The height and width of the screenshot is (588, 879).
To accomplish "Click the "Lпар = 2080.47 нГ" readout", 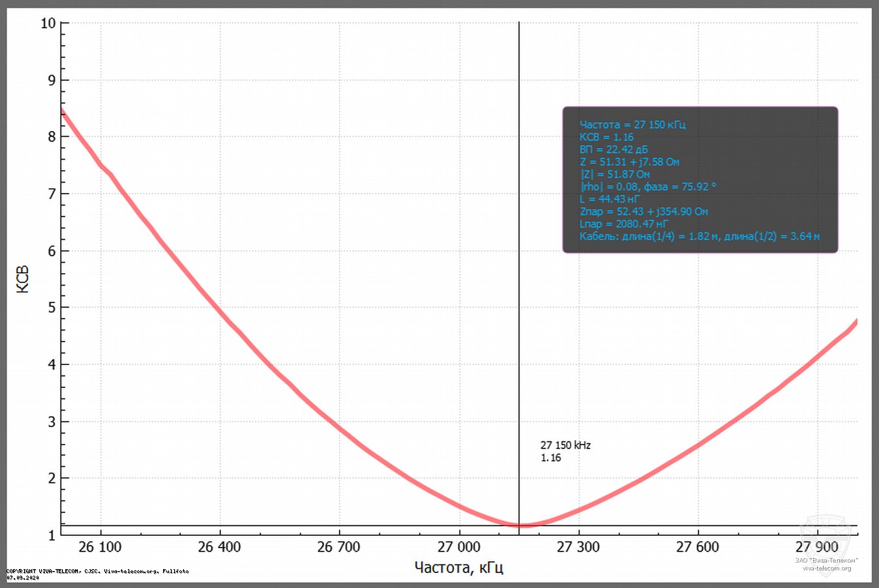I will pos(624,224).
